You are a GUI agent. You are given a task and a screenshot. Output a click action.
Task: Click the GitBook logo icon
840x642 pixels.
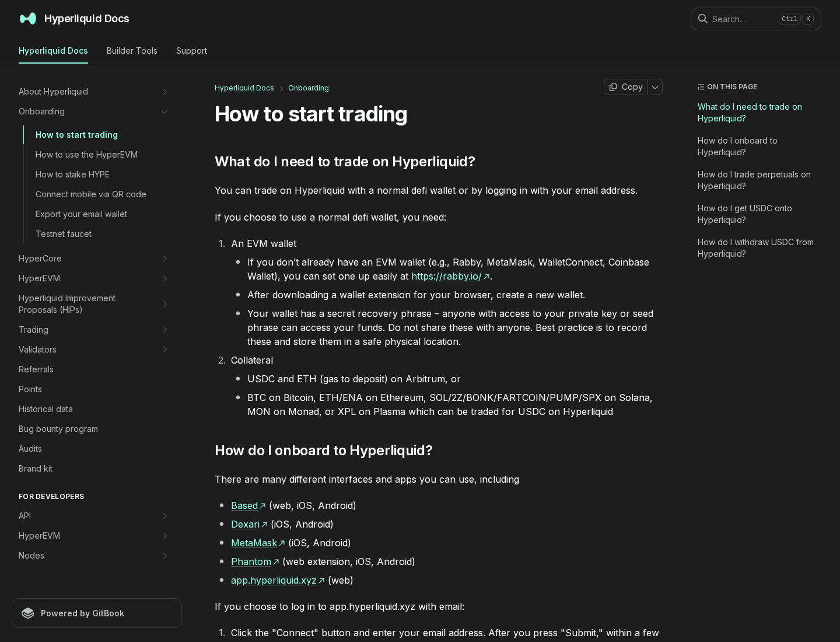tap(28, 613)
